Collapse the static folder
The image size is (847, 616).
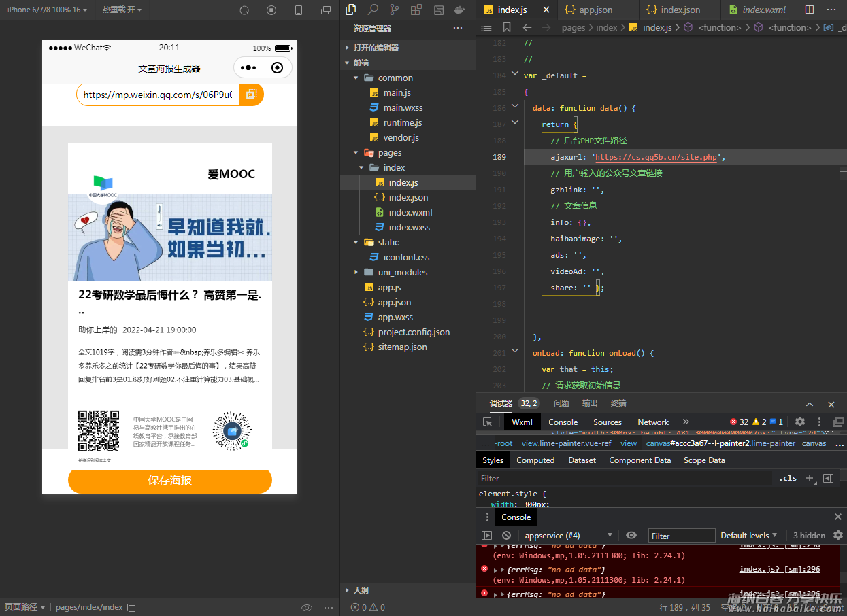point(356,242)
